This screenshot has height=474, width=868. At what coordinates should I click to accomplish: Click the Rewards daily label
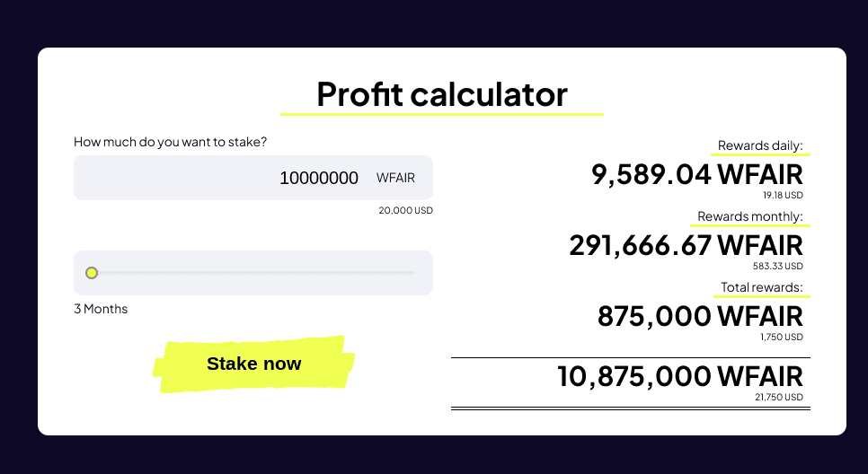pos(759,145)
